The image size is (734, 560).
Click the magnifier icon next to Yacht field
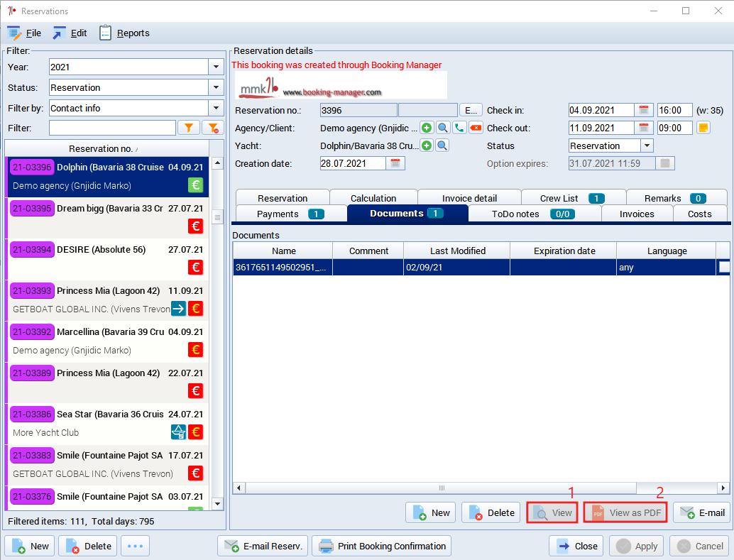[x=442, y=146]
